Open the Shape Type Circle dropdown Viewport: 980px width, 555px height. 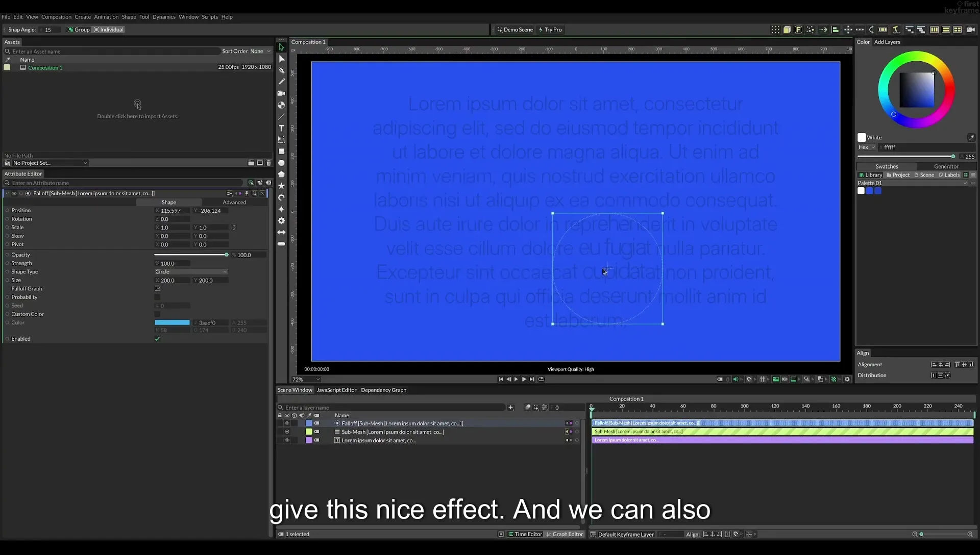191,272
